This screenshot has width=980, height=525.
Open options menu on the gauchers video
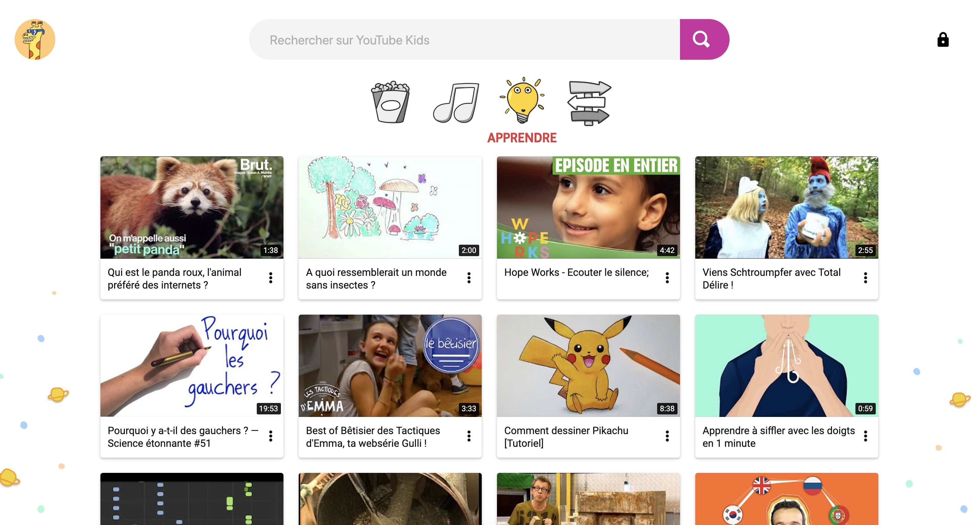(271, 436)
